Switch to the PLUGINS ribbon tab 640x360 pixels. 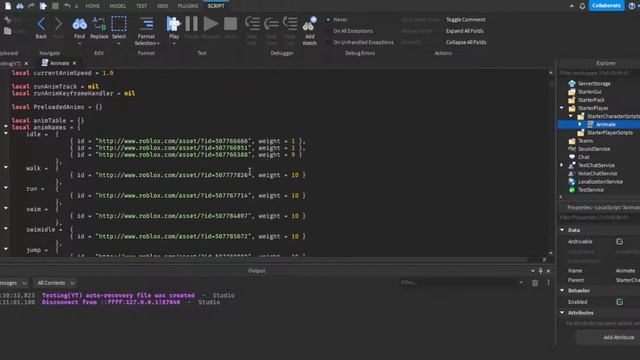(x=188, y=6)
